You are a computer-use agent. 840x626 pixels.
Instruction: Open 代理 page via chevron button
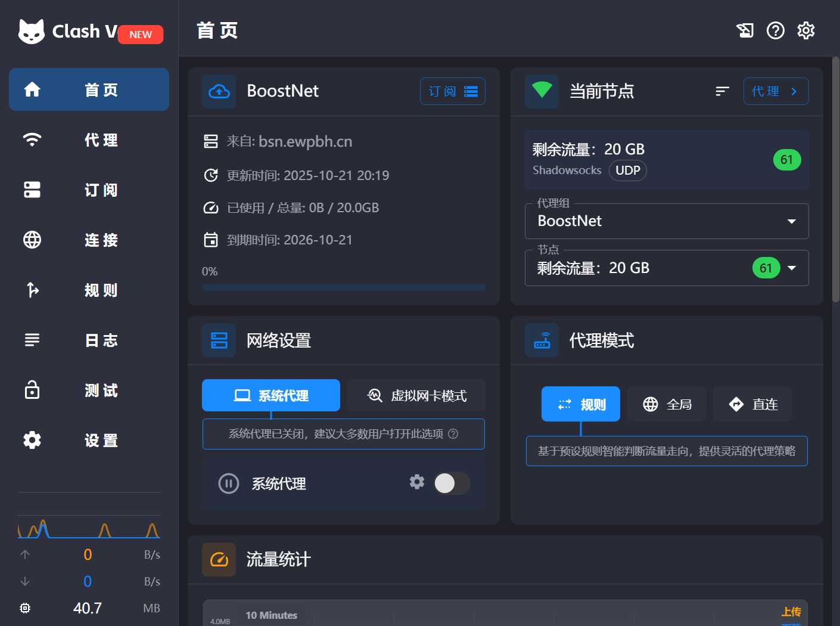point(776,91)
